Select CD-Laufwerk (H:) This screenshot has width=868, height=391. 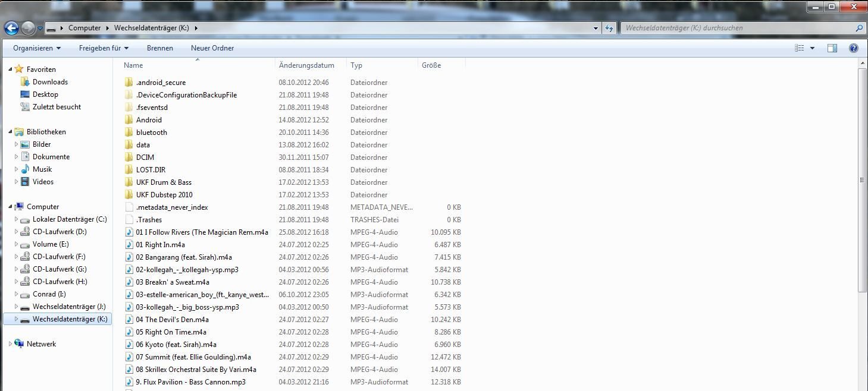click(59, 282)
